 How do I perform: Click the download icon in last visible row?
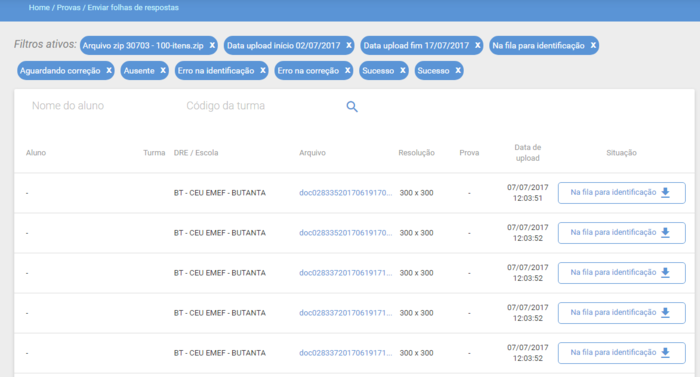665,352
